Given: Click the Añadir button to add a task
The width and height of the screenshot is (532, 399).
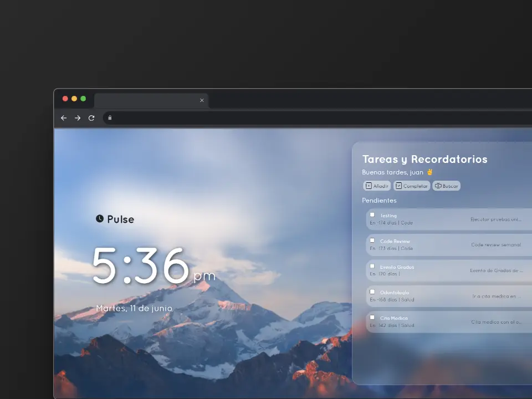Looking at the screenshot, I should click(377, 186).
